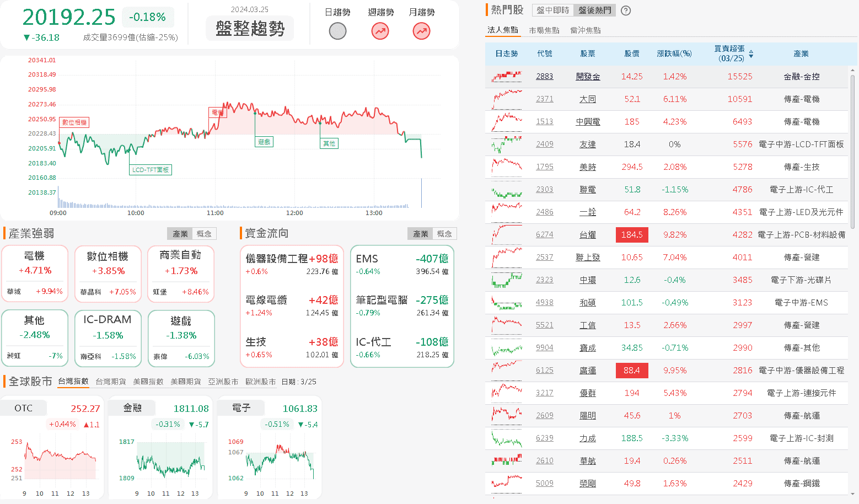Open stock code 2371 link
Image resolution: width=859 pixels, height=504 pixels.
tap(544, 99)
